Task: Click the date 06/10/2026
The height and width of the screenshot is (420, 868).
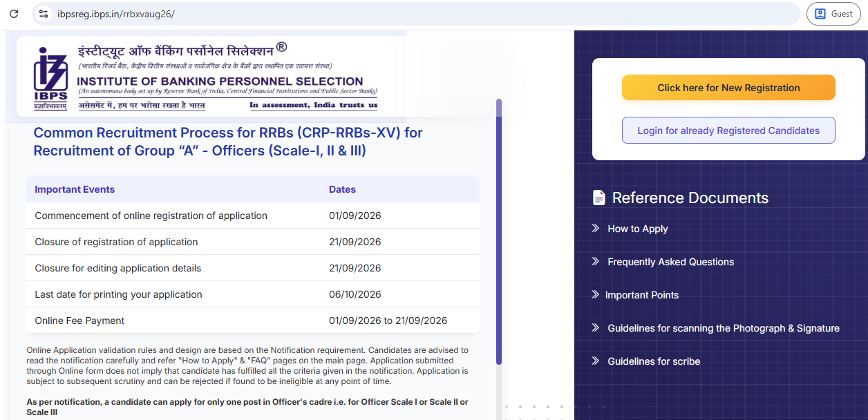Action: click(x=355, y=294)
